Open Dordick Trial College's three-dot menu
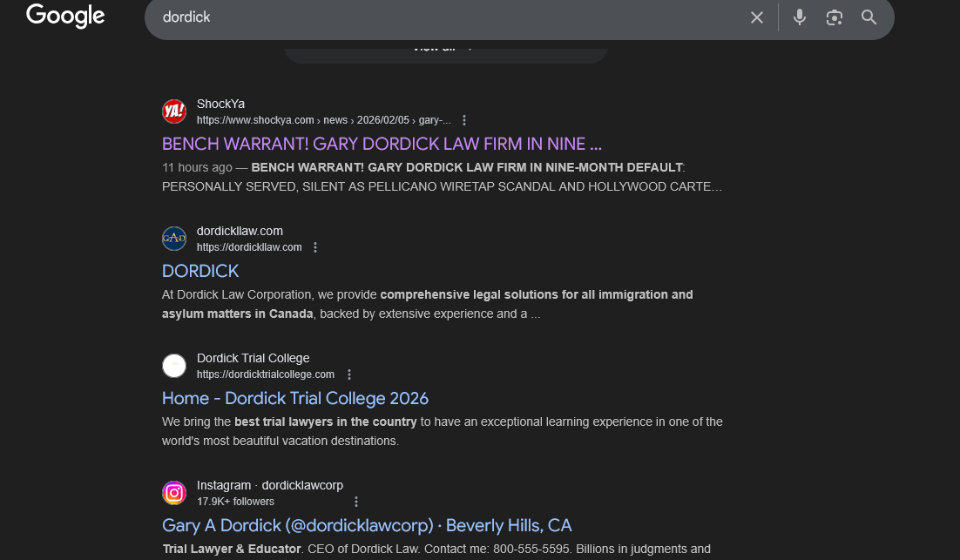Image resolution: width=960 pixels, height=560 pixels. click(x=349, y=374)
